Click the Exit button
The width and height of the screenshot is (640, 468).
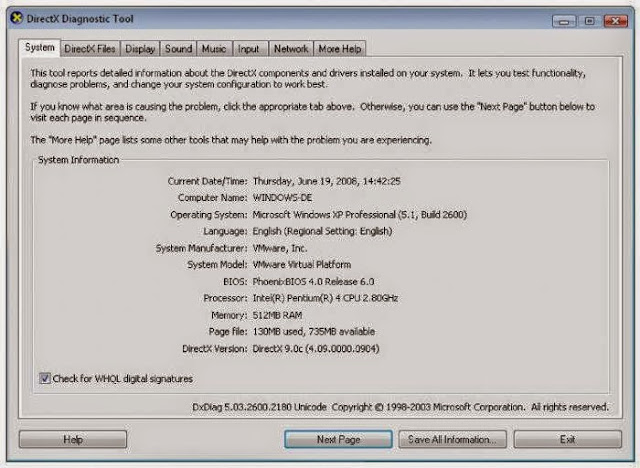pos(567,439)
